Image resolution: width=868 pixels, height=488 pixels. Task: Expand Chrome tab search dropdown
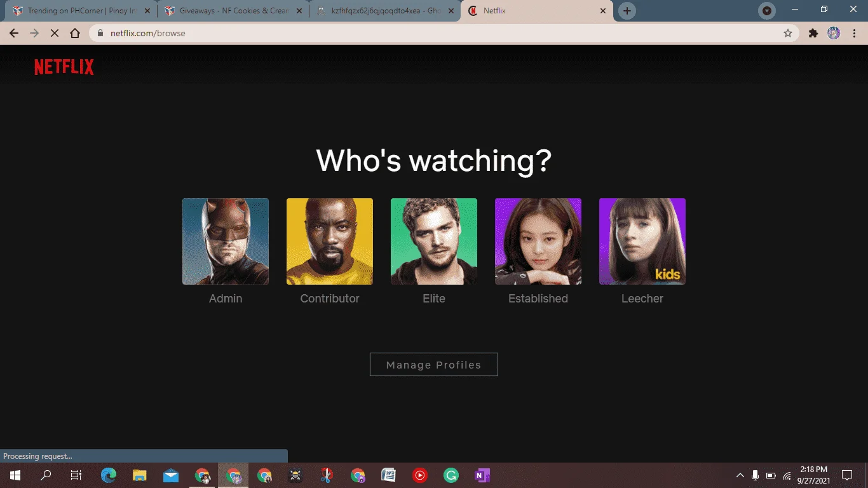767,11
